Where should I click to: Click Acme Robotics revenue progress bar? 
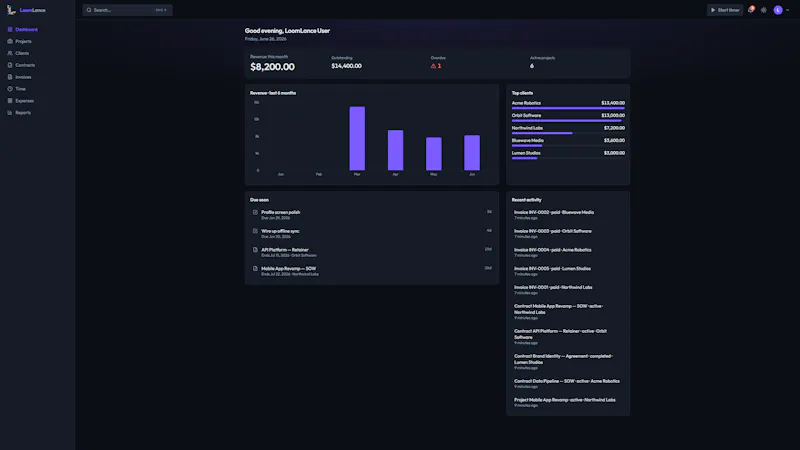point(568,108)
